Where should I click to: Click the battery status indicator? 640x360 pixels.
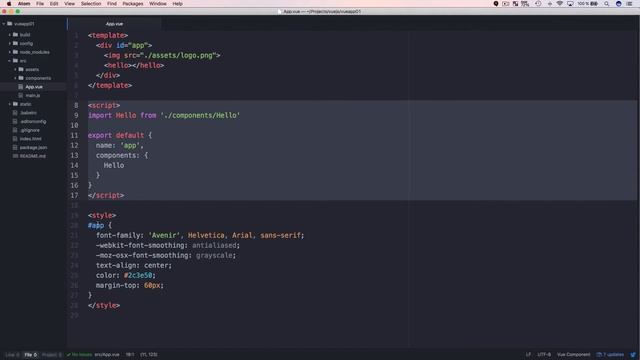(588, 4)
